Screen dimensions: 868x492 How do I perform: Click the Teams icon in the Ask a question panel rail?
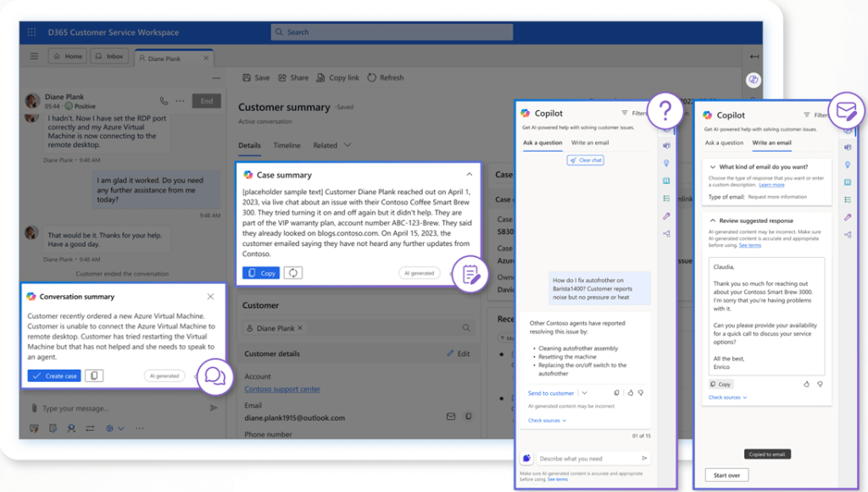(666, 146)
